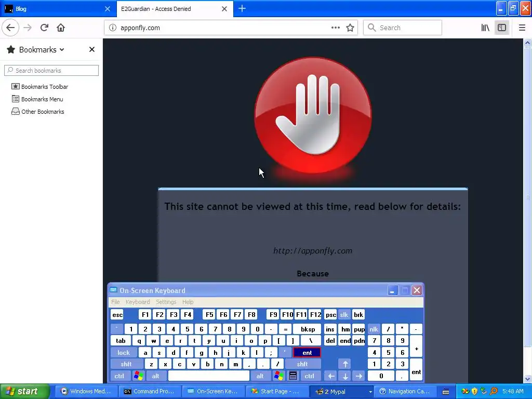Click the left Windows logo key

(138, 376)
